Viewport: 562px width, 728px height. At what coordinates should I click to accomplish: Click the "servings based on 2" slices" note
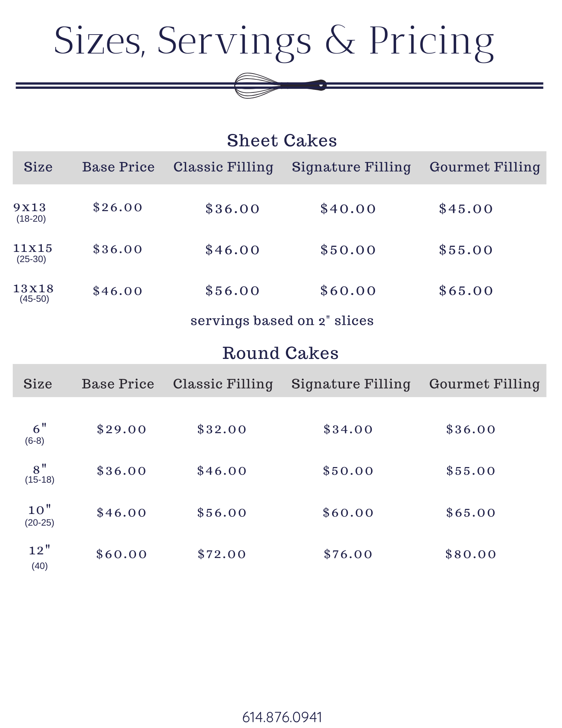point(282,321)
